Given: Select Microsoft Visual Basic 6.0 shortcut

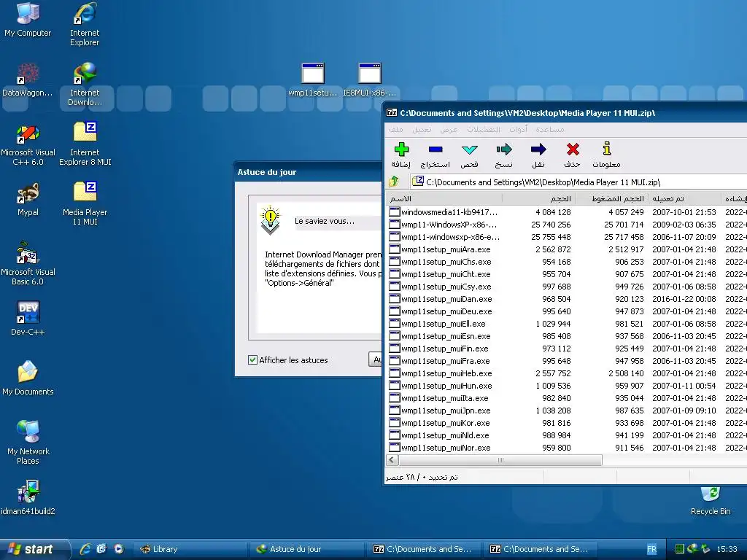Looking at the screenshot, I should pos(28,263).
